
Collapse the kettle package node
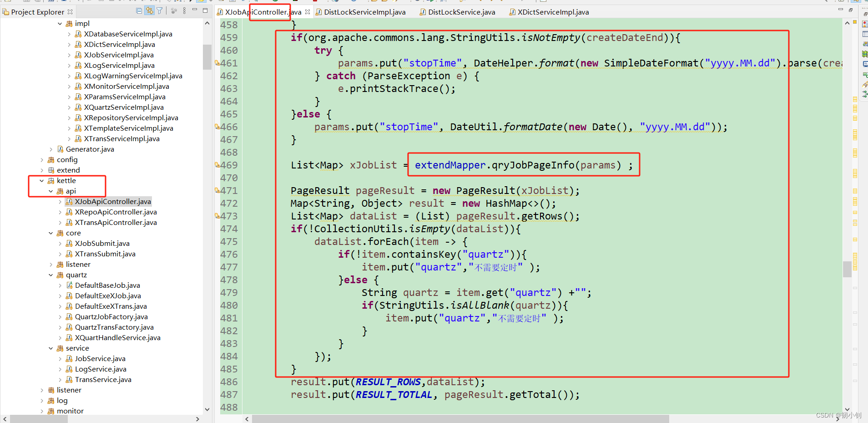pyautogui.click(x=41, y=181)
